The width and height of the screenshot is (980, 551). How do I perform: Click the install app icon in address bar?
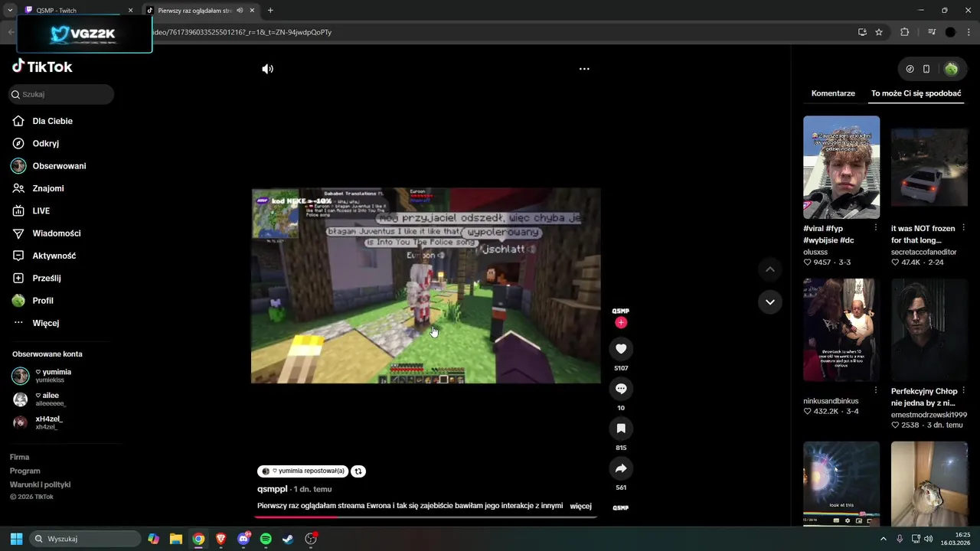coord(862,32)
